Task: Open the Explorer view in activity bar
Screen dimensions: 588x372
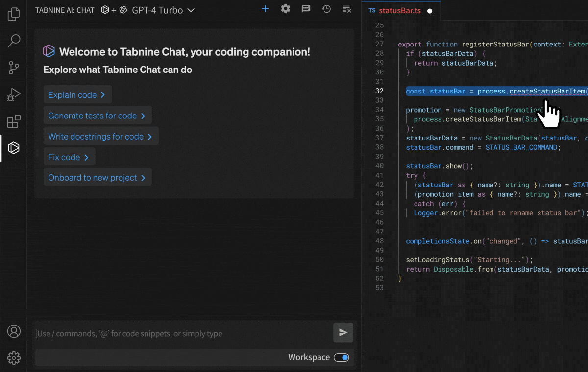Action: 14,14
